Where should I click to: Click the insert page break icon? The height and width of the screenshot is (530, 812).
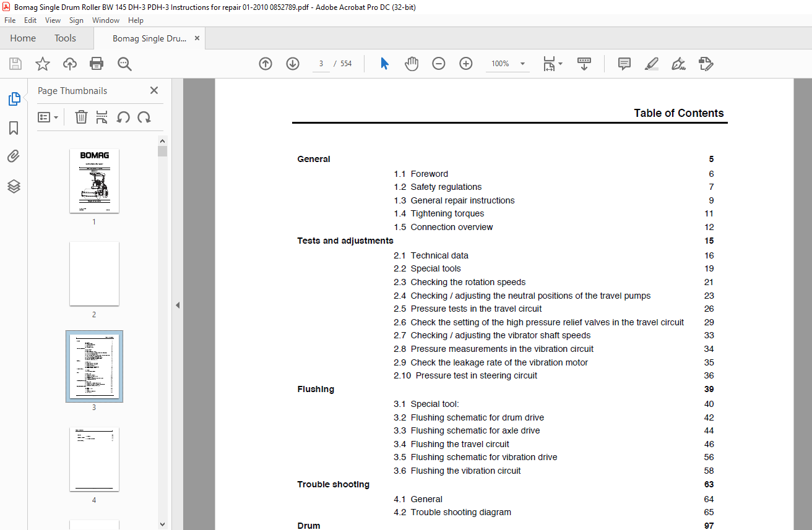(102, 117)
